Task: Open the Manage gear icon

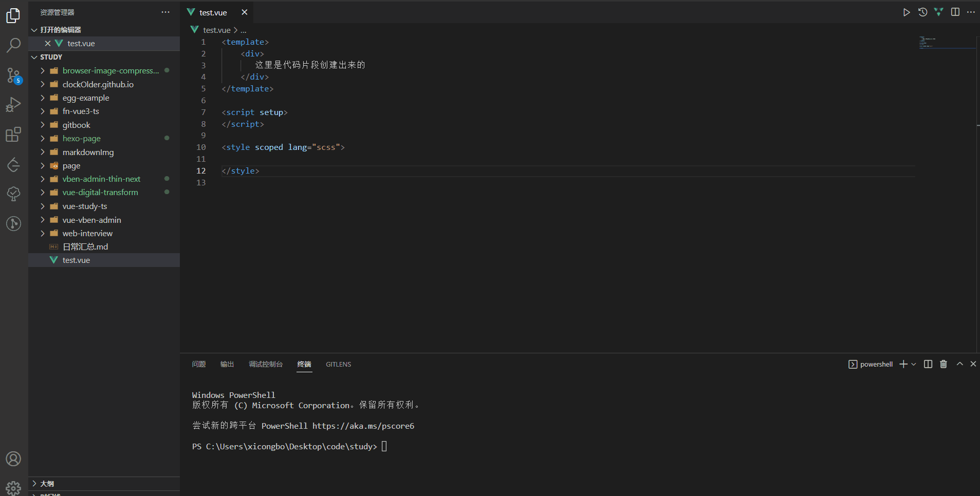Action: 13,488
